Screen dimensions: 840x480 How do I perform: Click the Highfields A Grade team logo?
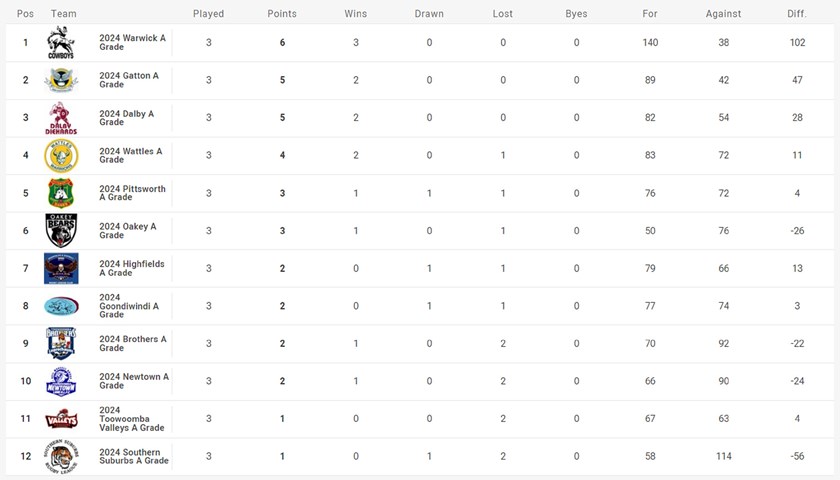coord(61,268)
